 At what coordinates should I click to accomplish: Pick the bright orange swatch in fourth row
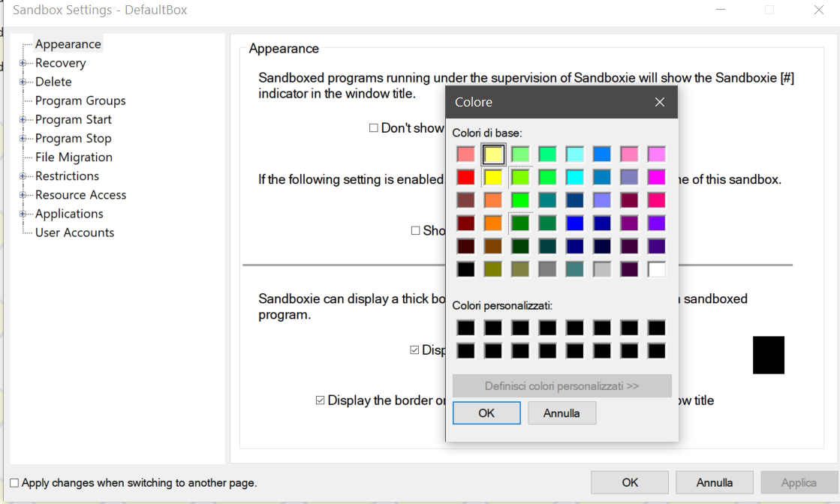coord(493,223)
